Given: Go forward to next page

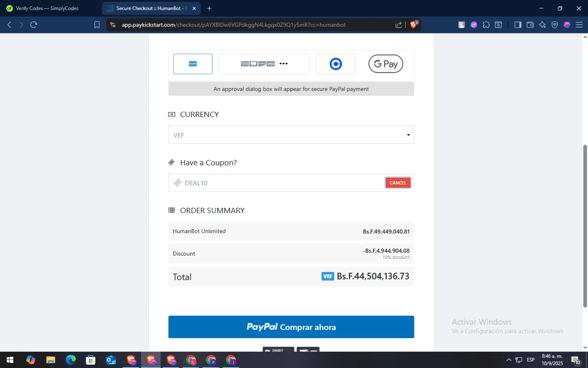Looking at the screenshot, I should pyautogui.click(x=21, y=25).
